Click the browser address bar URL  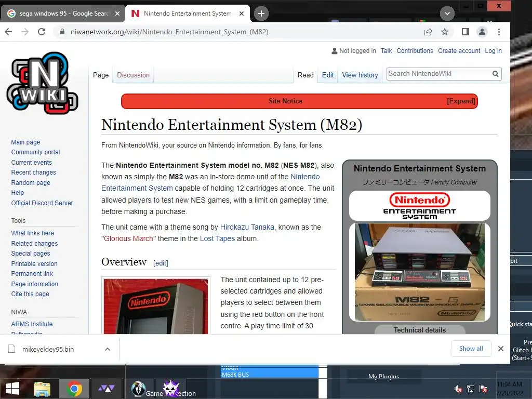[169, 32]
